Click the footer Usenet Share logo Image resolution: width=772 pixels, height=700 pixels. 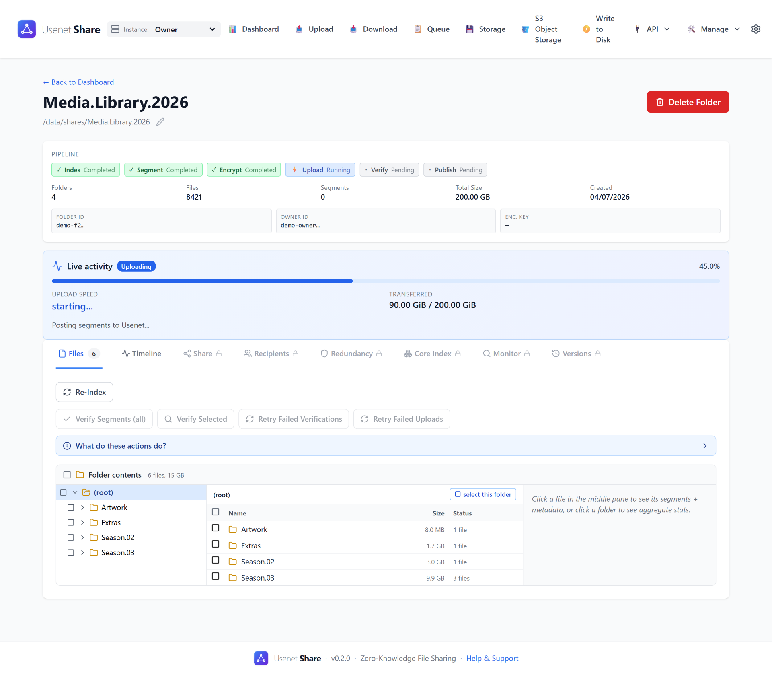click(x=261, y=658)
